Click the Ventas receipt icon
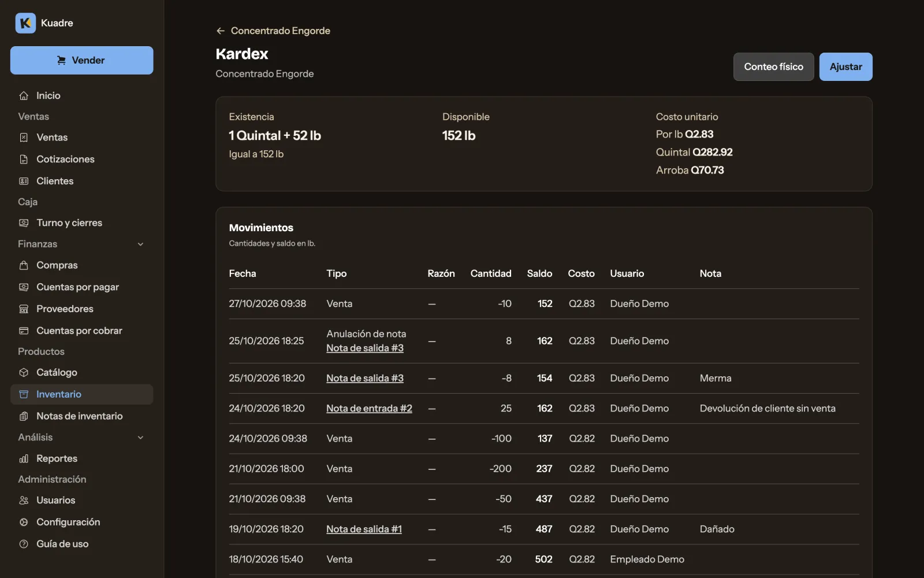The height and width of the screenshot is (578, 924). (24, 138)
